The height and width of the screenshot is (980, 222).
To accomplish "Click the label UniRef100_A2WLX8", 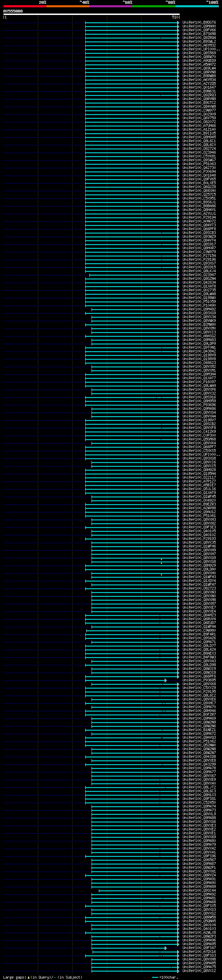I will (199, 932).
